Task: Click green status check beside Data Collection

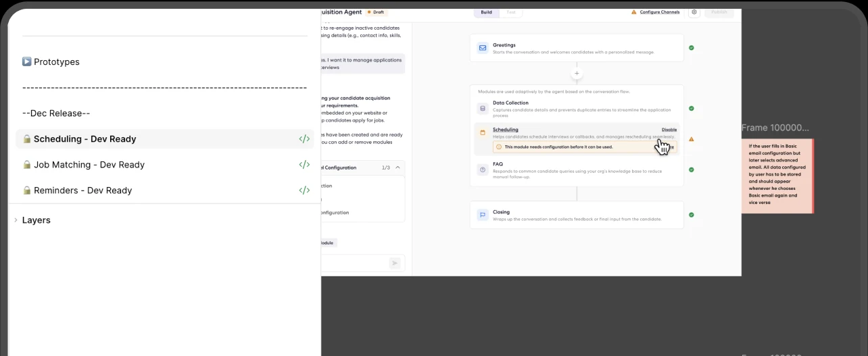Action: click(x=691, y=108)
